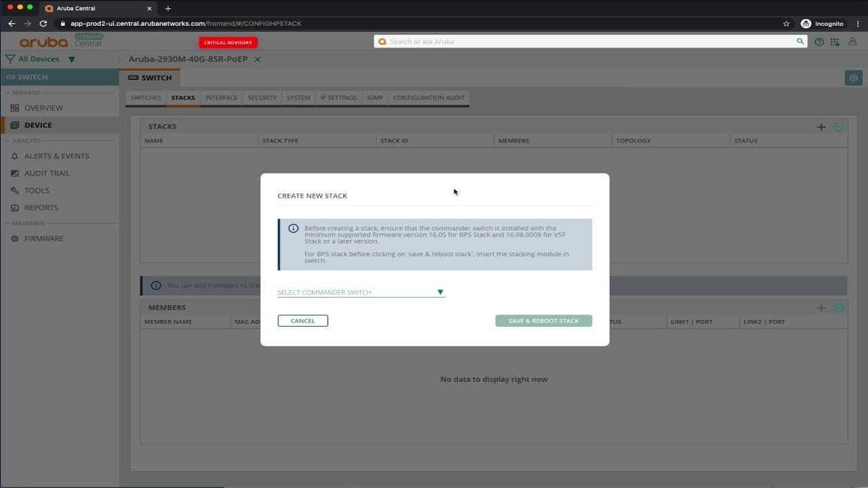Image resolution: width=868 pixels, height=488 pixels.
Task: Click Save & Reboot Stack button
Action: [x=543, y=321]
